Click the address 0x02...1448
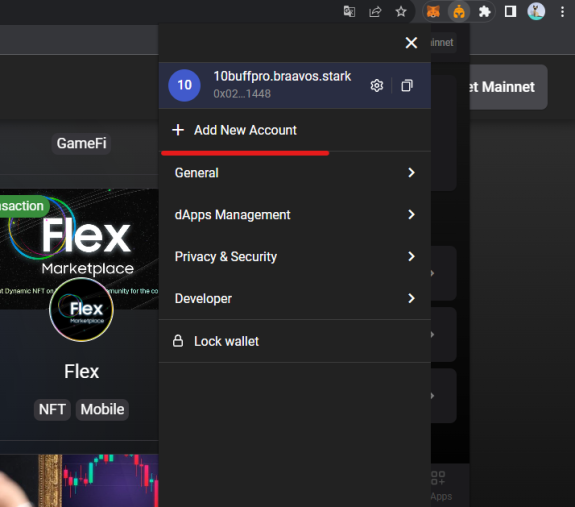The image size is (575, 507). [x=242, y=94]
